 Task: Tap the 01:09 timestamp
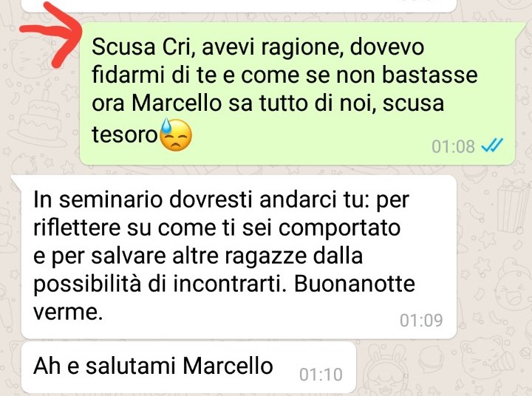click(421, 320)
